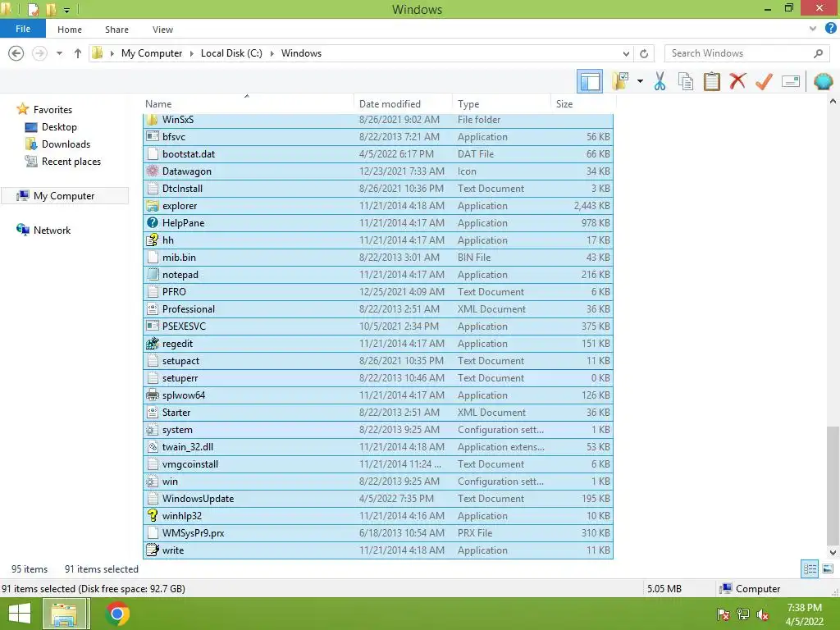The height and width of the screenshot is (630, 840).
Task: Switch to details view button
Action: point(810,568)
